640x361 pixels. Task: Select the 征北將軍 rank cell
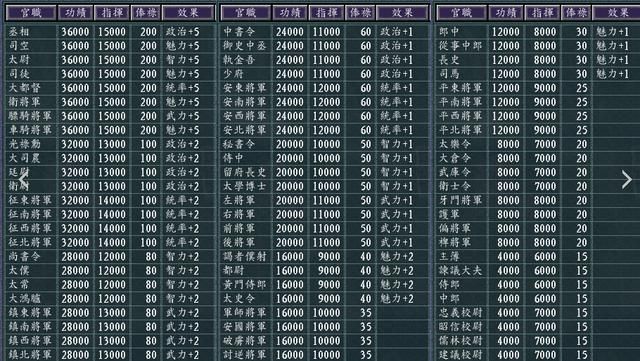30,243
